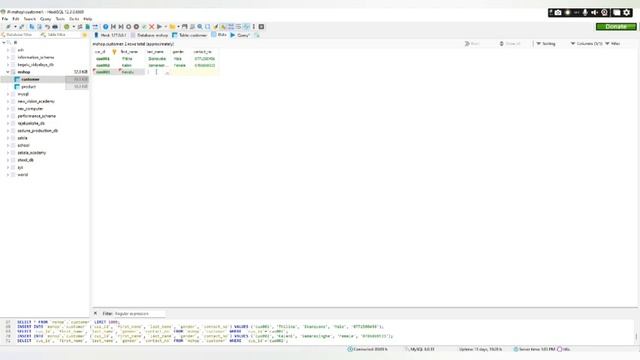Image resolution: width=640 pixels, height=360 pixels.
Task: Post changes with green checkmark icon
Action: [x=144, y=27]
